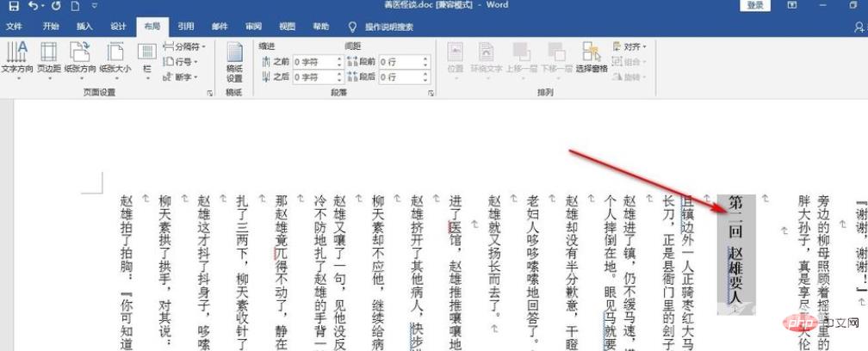This screenshot has height=351, width=868.
Task: Open the 稿纸设置 manuscript paper settings
Action: click(x=234, y=60)
